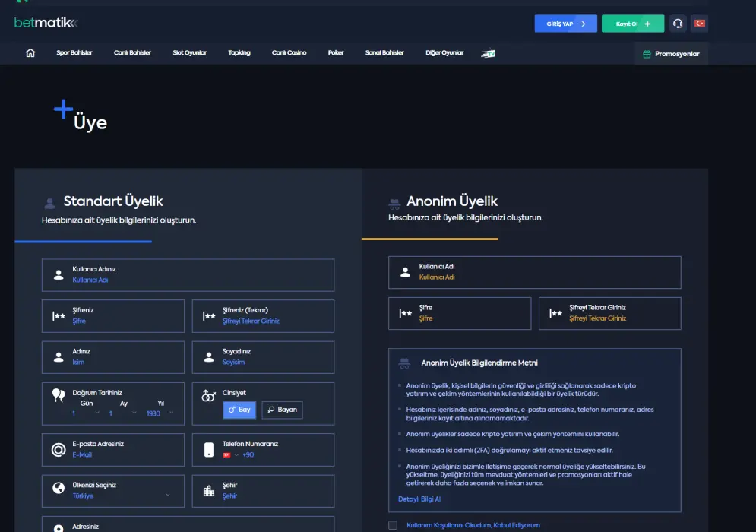Click the home icon in navigation bar
This screenshot has height=532, width=756.
point(30,53)
